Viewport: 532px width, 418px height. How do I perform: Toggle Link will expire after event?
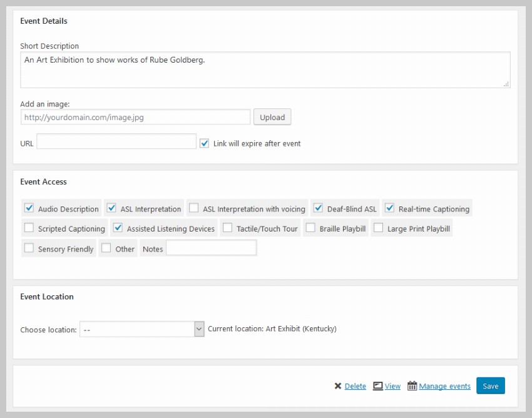click(x=204, y=143)
